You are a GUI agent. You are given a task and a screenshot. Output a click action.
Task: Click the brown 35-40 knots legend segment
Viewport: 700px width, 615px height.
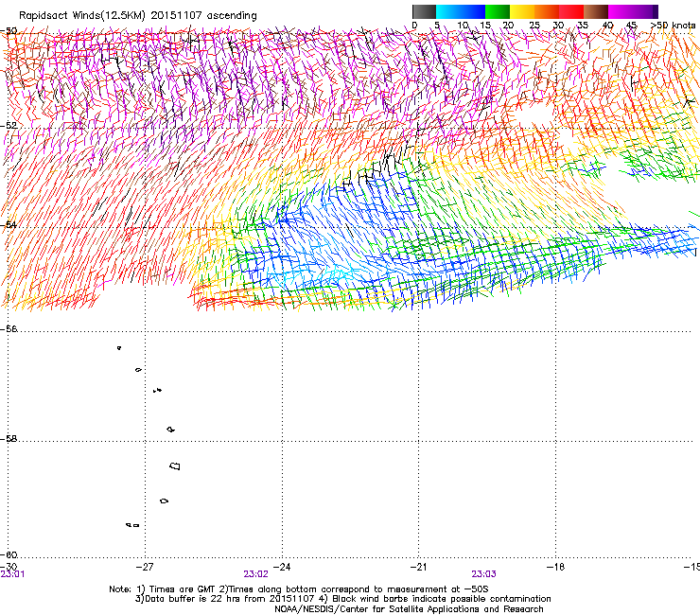(596, 11)
